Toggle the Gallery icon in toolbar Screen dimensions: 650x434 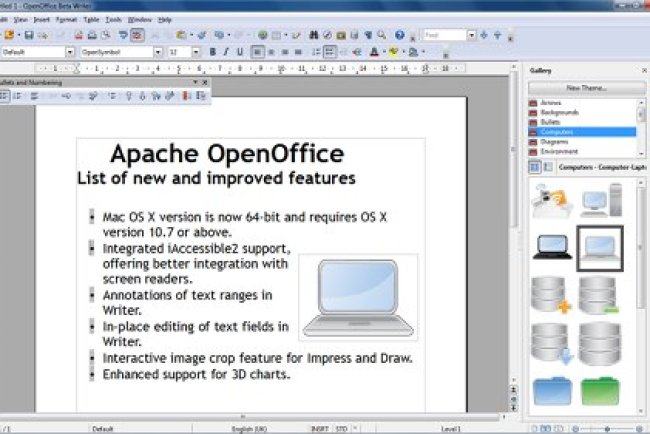pyautogui.click(x=341, y=35)
